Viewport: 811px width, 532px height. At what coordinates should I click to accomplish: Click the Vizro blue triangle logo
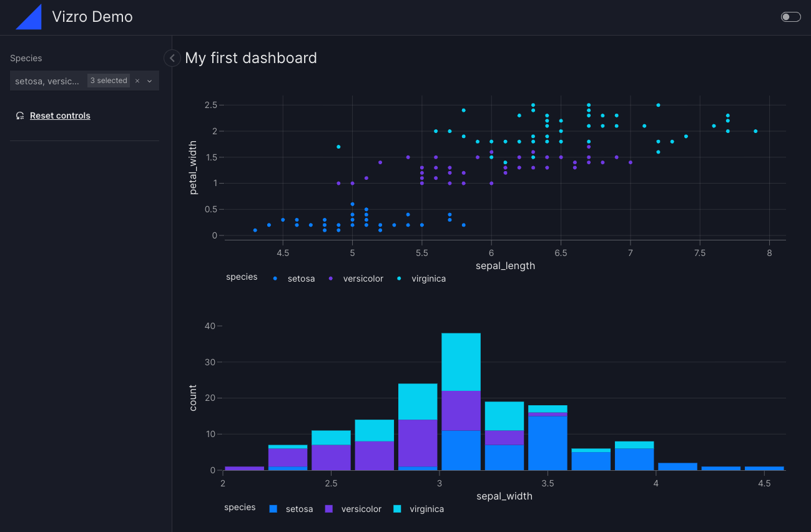pyautogui.click(x=29, y=17)
